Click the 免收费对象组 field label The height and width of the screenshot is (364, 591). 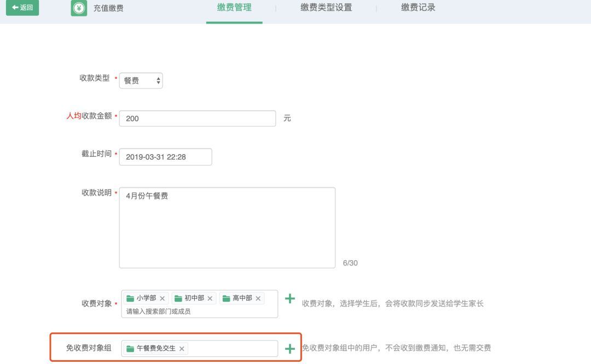(89, 348)
